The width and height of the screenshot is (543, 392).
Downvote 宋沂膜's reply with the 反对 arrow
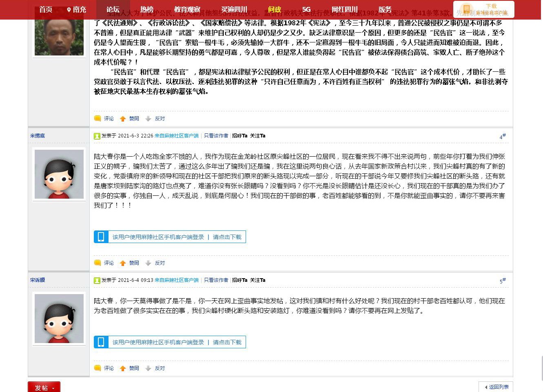tap(148, 368)
